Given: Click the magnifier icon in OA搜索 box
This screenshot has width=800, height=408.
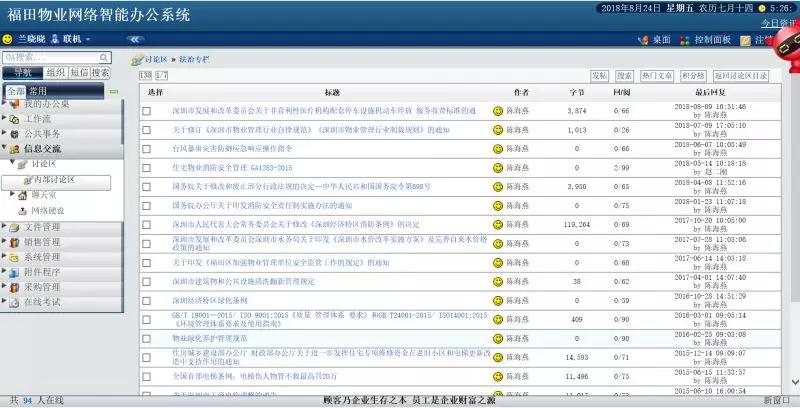Looking at the screenshot, I should point(104,58).
